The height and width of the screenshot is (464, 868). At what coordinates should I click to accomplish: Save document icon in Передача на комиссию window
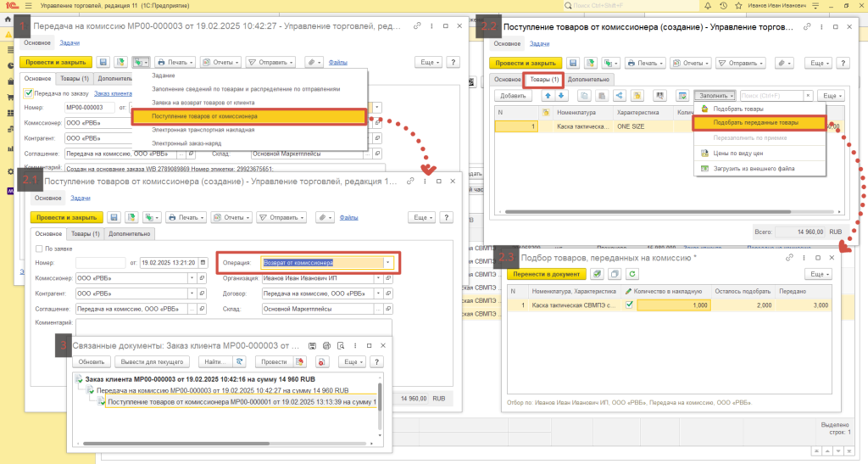pos(103,62)
